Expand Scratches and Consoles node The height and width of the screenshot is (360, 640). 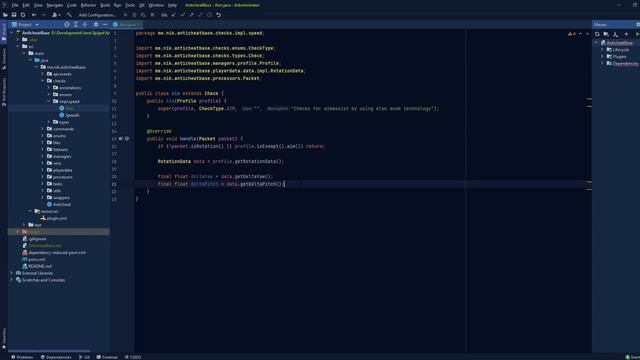[x=12, y=280]
